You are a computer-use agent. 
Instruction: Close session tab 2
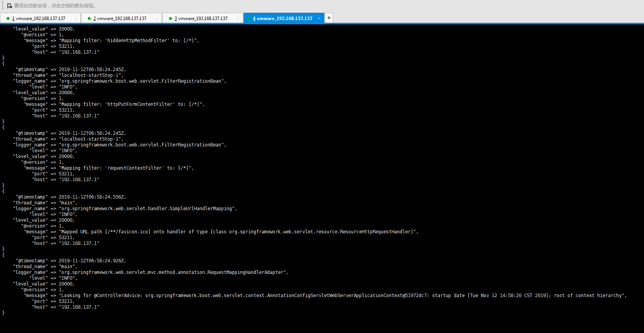[x=157, y=18]
